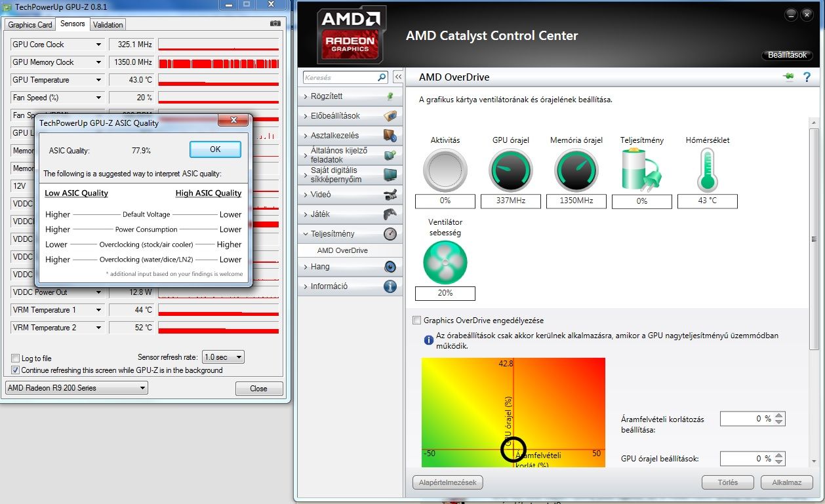Close the ASIC Quality dialog with X
Image resolution: width=825 pixels, height=504 pixels.
(x=233, y=121)
